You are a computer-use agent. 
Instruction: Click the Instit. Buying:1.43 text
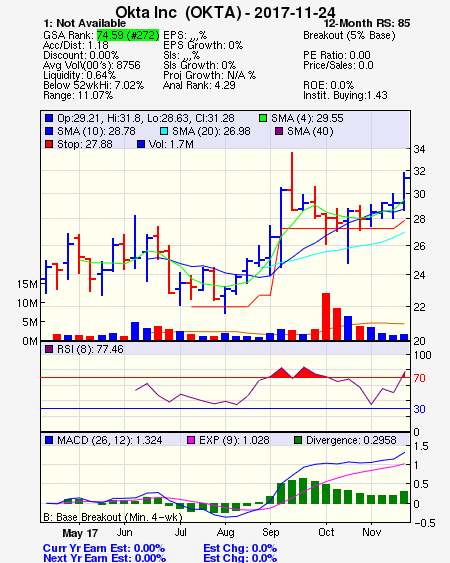(345, 96)
